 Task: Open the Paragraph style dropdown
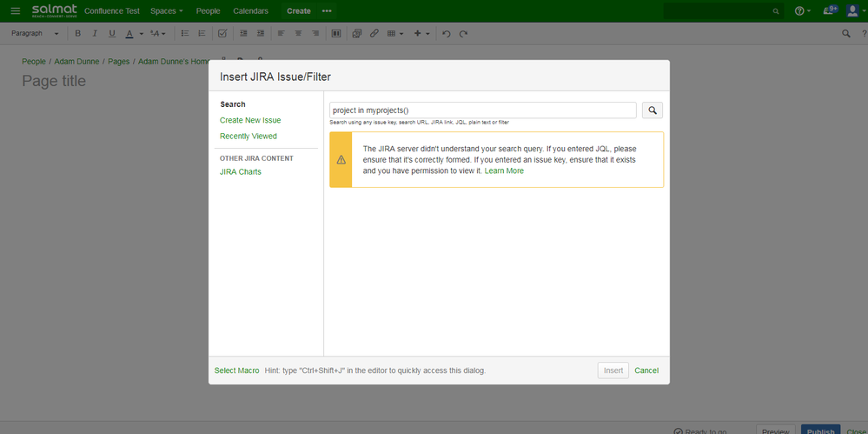tap(35, 34)
